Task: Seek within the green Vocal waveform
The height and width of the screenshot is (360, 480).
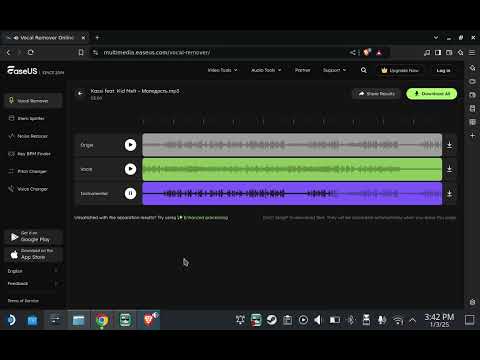Action: point(292,169)
